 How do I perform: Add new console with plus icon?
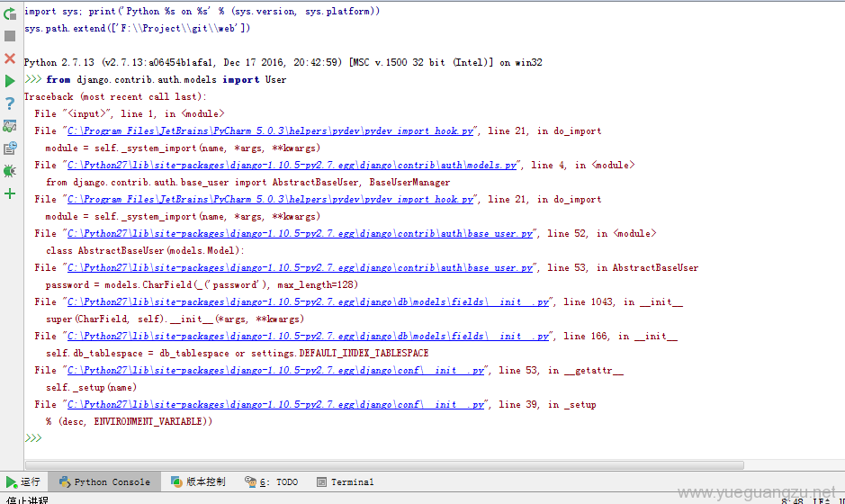10,193
